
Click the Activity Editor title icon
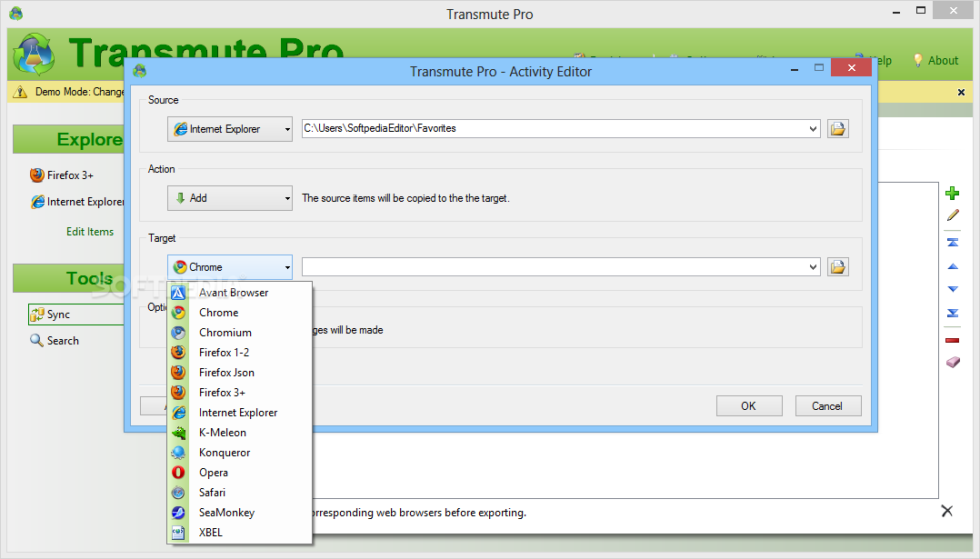140,71
